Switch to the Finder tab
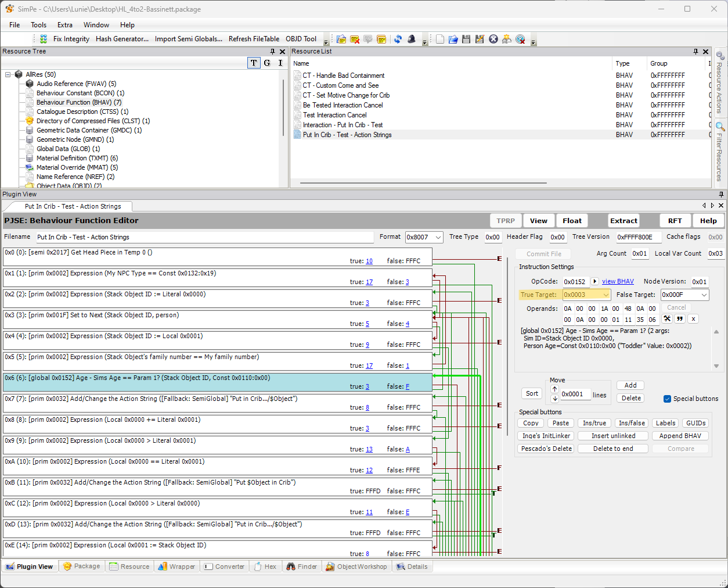 [302, 567]
